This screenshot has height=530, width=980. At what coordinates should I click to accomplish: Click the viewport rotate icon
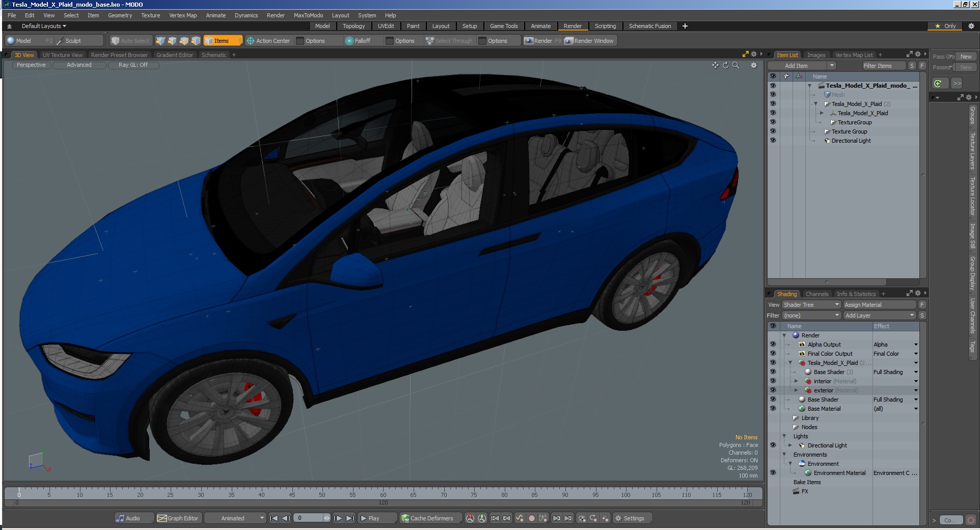click(725, 65)
